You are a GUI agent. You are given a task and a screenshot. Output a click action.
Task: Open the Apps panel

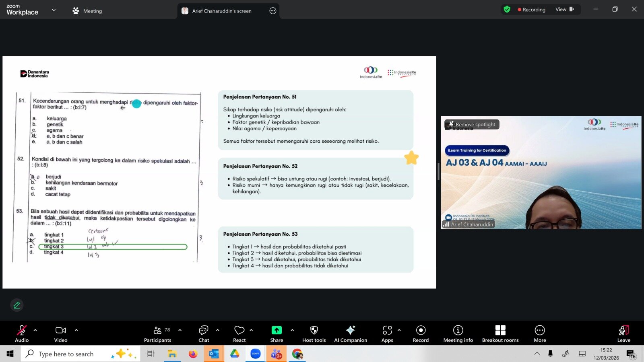387,333
